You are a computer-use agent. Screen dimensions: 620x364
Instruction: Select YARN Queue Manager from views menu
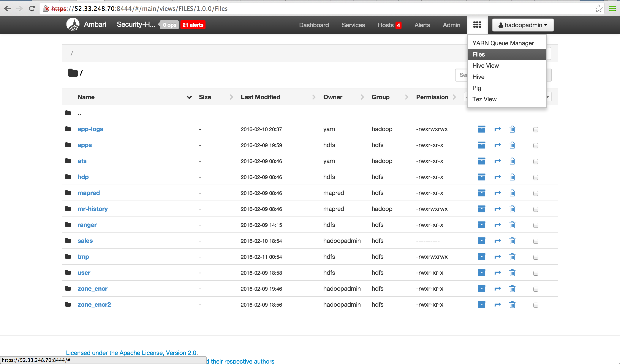pos(507,43)
